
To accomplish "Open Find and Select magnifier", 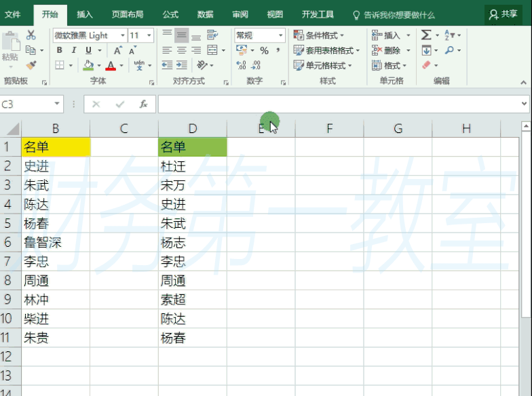I will point(449,50).
